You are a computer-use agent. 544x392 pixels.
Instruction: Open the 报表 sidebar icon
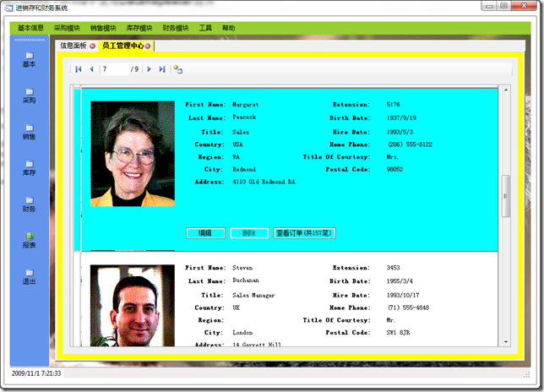click(x=29, y=241)
